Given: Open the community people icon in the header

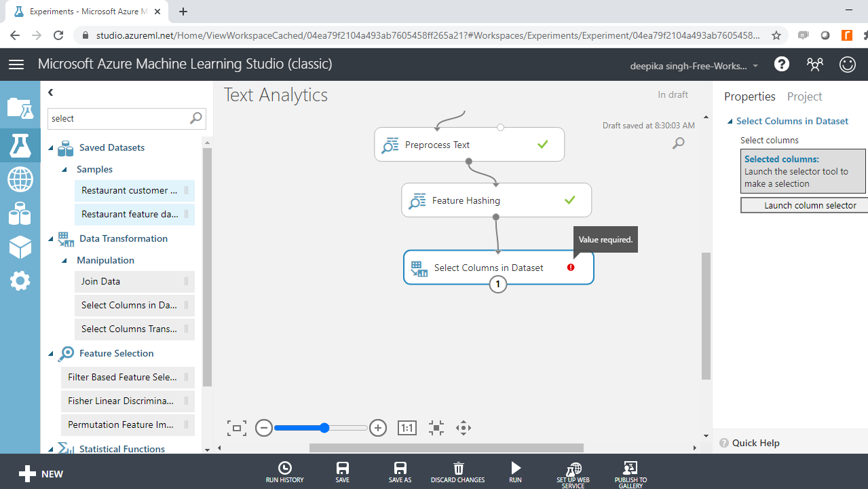Looking at the screenshot, I should [814, 64].
